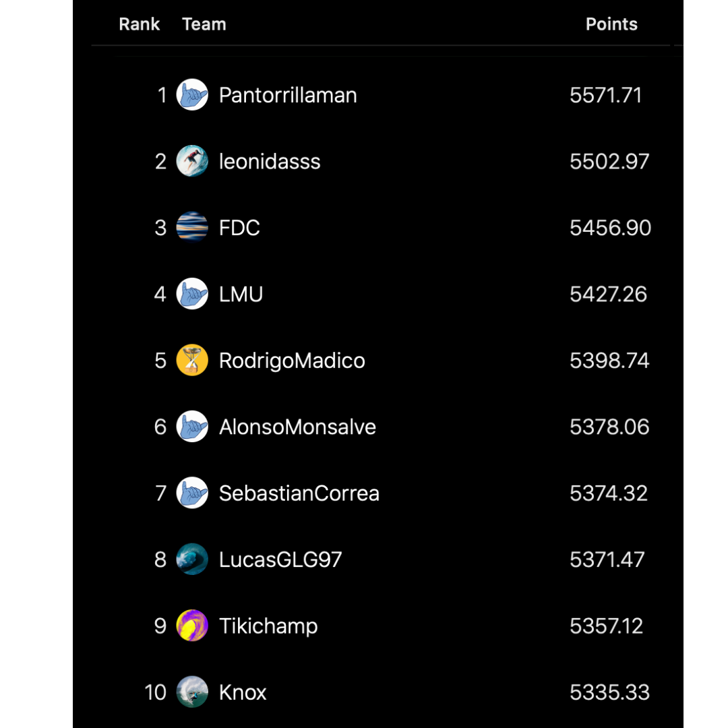This screenshot has width=728, height=728.
Task: Open AlonsoMonsalve's shaka avatar
Action: tap(192, 427)
